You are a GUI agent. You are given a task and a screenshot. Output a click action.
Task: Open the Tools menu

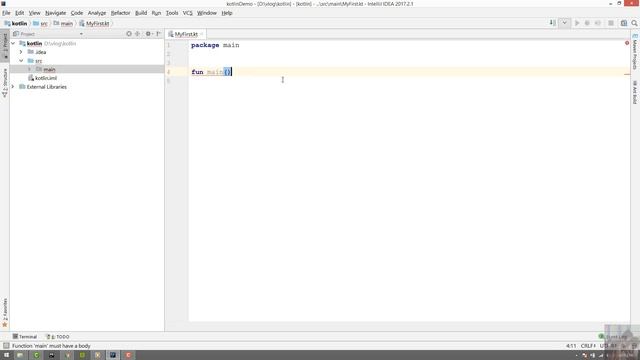click(x=172, y=13)
